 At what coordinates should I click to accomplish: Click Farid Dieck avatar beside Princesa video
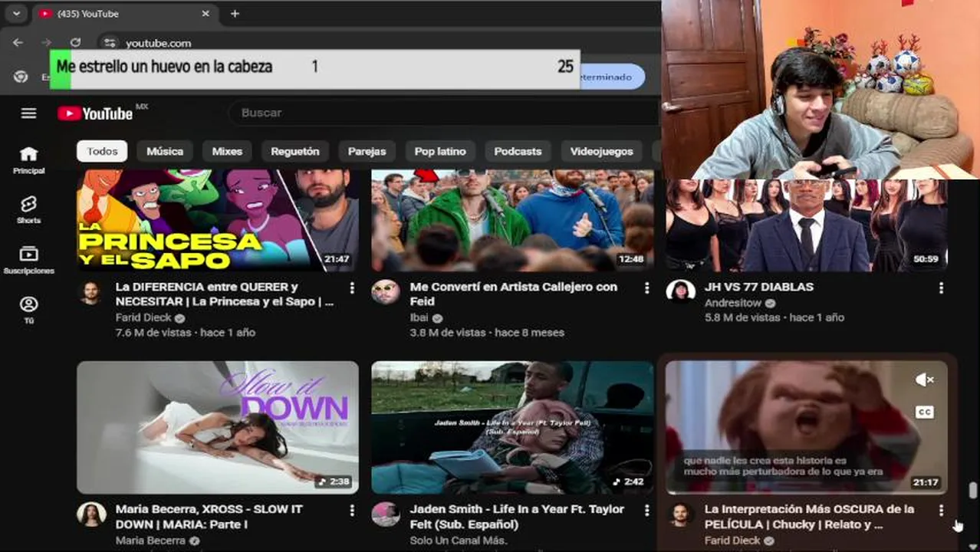(91, 293)
